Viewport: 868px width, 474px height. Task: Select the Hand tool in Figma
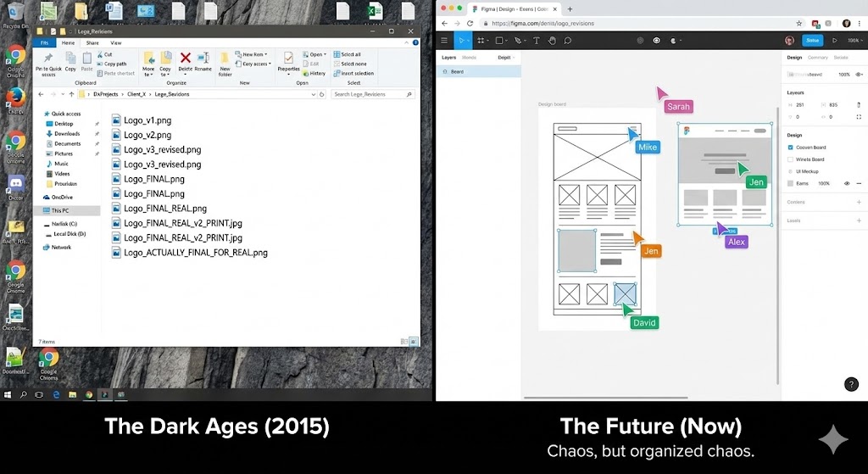coord(552,40)
